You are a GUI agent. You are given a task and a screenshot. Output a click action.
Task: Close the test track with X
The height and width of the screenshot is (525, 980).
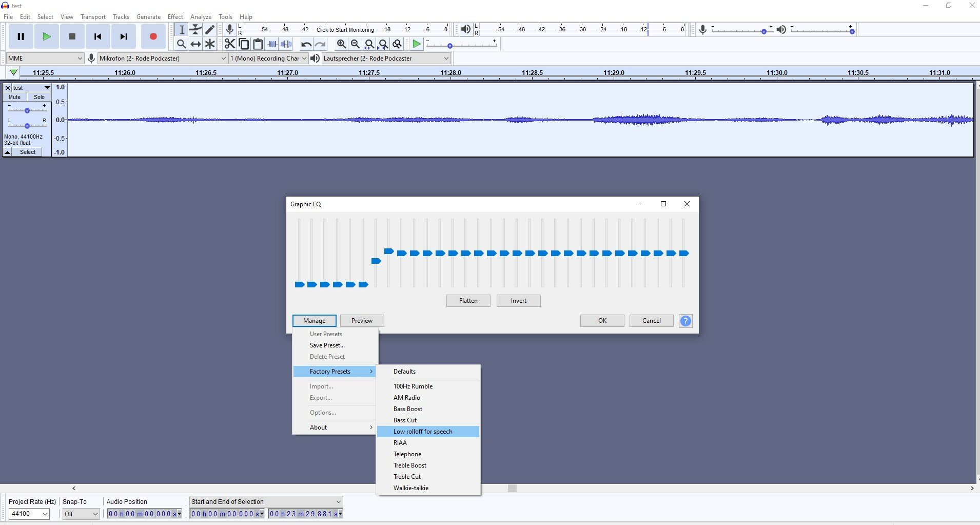click(7, 88)
